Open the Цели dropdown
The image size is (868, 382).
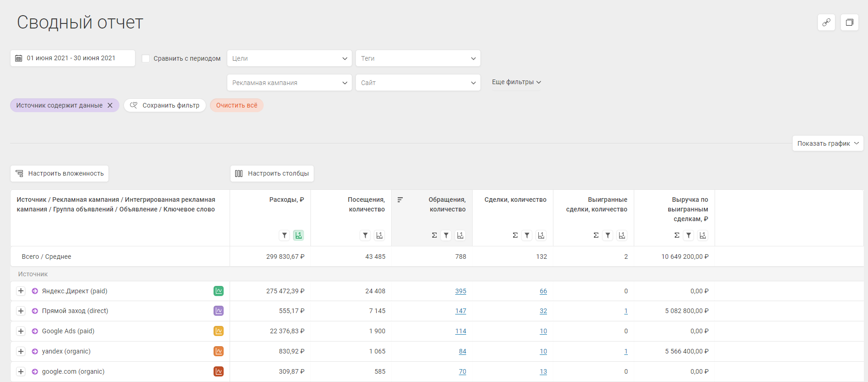[289, 58]
